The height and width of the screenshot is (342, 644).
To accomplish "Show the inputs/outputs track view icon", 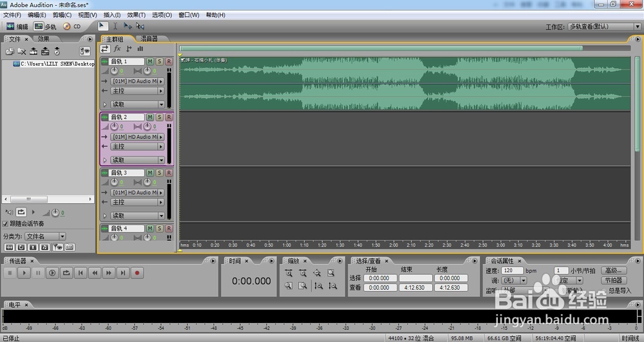I will tap(105, 48).
